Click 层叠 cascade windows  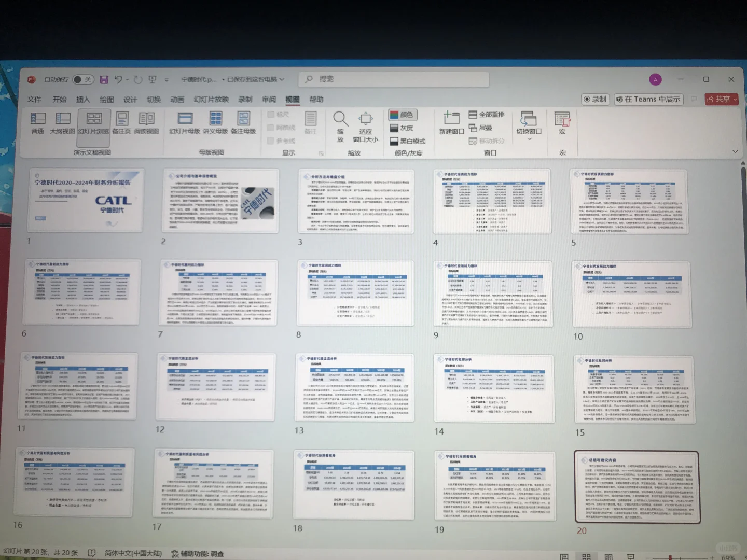(480, 128)
